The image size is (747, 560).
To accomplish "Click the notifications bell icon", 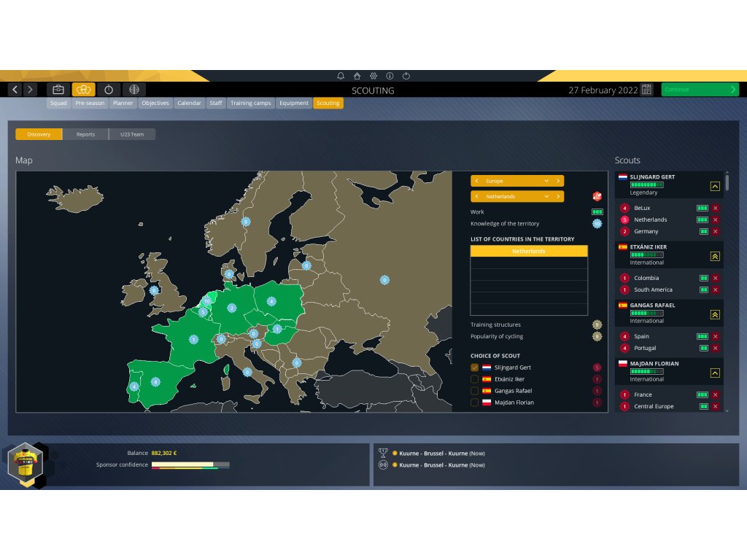I will pos(341,76).
